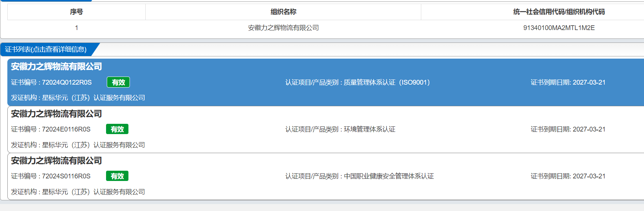Click the 序号 column header
644x211 pixels.
76,12
